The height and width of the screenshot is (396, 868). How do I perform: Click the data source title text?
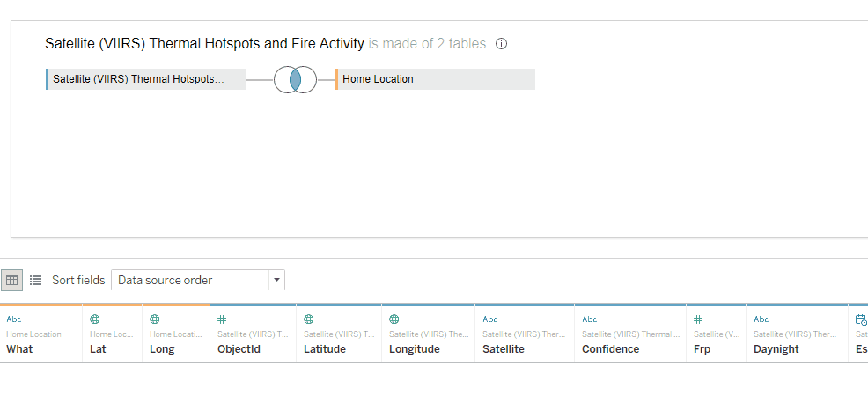pyautogui.click(x=204, y=44)
